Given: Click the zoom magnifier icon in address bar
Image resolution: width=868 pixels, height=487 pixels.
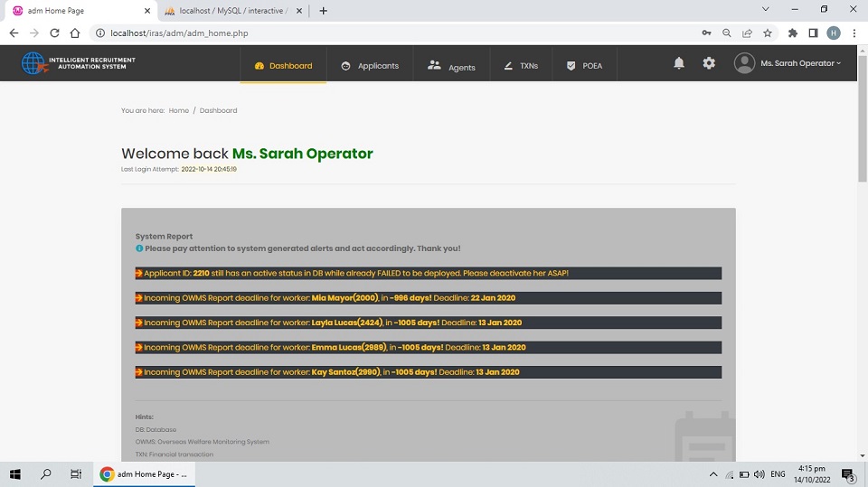Looking at the screenshot, I should [727, 33].
